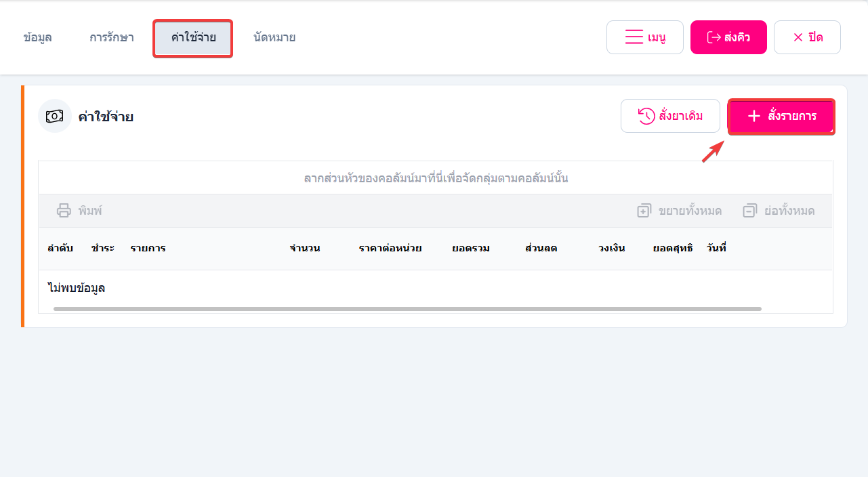Open the เมนู hamburger menu button

point(645,37)
